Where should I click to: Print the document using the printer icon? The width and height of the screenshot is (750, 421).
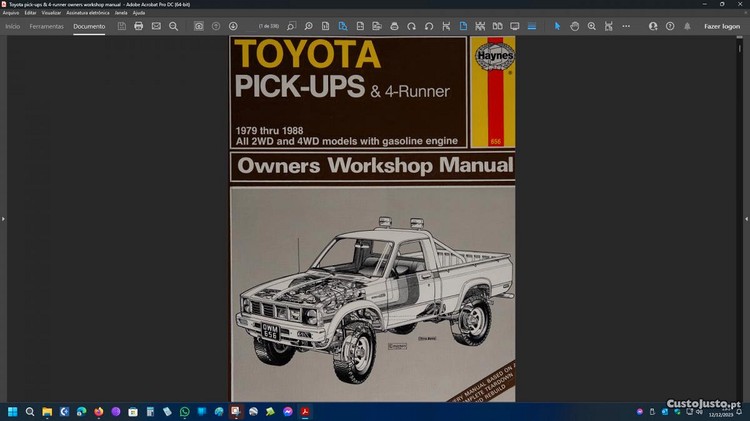(139, 26)
